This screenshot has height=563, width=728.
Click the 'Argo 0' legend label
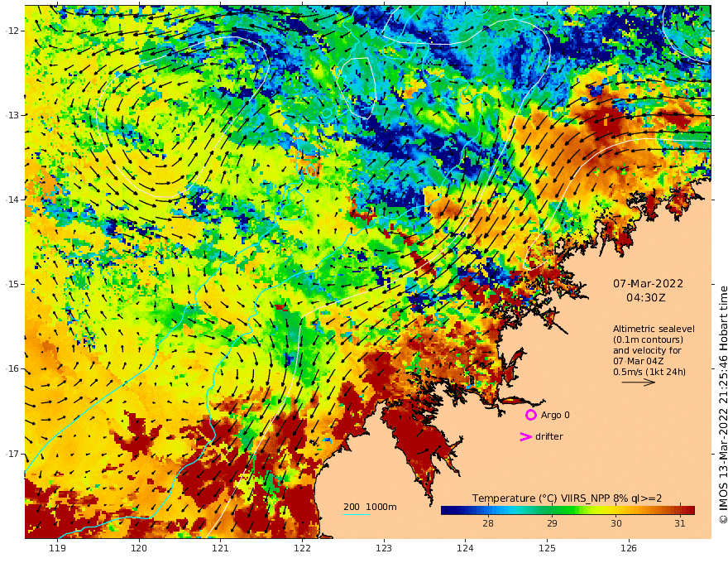tap(555, 415)
